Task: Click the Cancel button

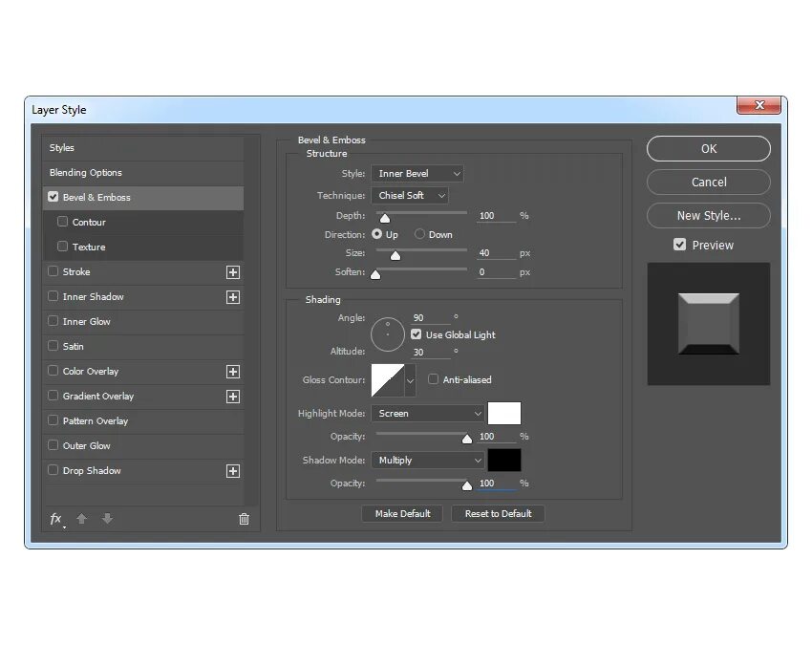Action: 709,183
